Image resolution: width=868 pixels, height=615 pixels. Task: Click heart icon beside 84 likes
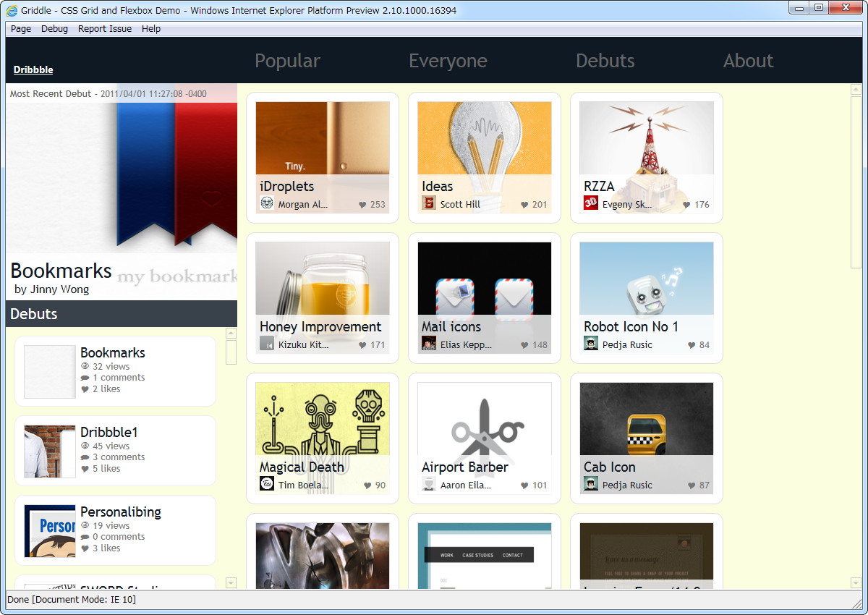691,345
